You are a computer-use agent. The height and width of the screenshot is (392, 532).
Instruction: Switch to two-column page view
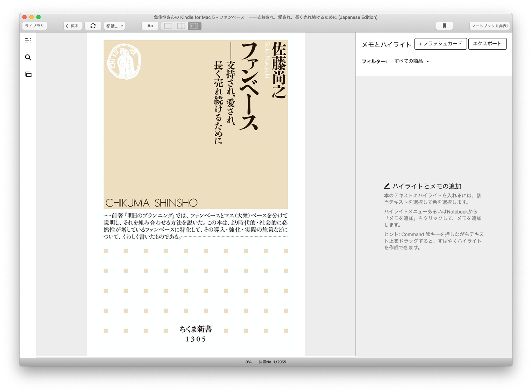pos(181,26)
